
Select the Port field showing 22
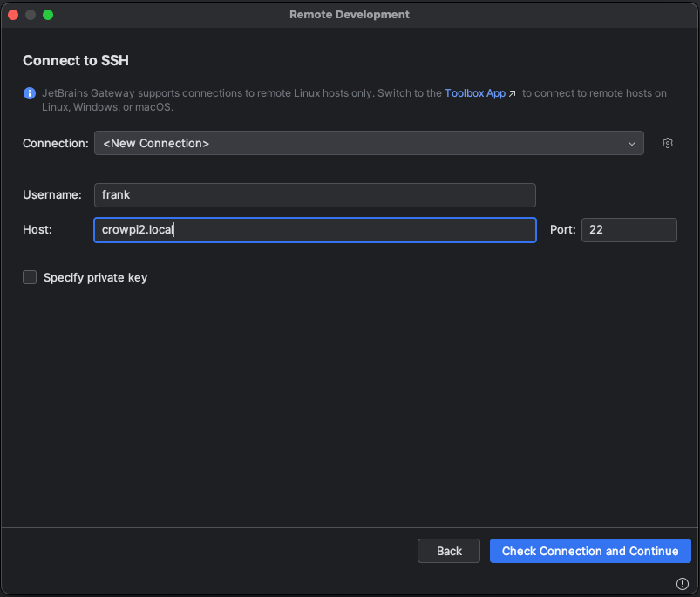pos(629,230)
